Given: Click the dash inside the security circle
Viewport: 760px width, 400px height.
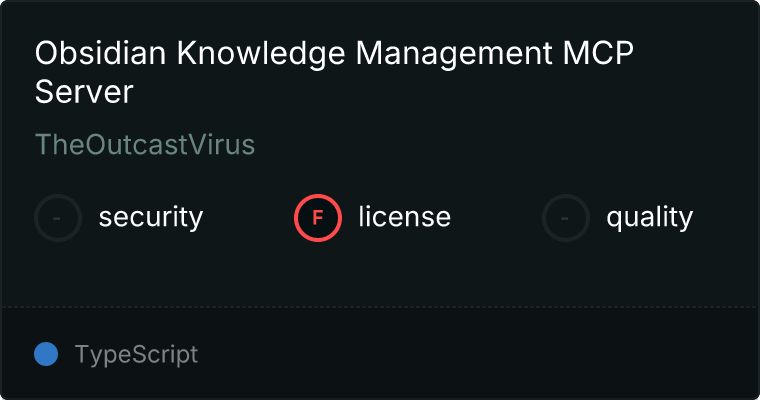Looking at the screenshot, I should click(58, 217).
